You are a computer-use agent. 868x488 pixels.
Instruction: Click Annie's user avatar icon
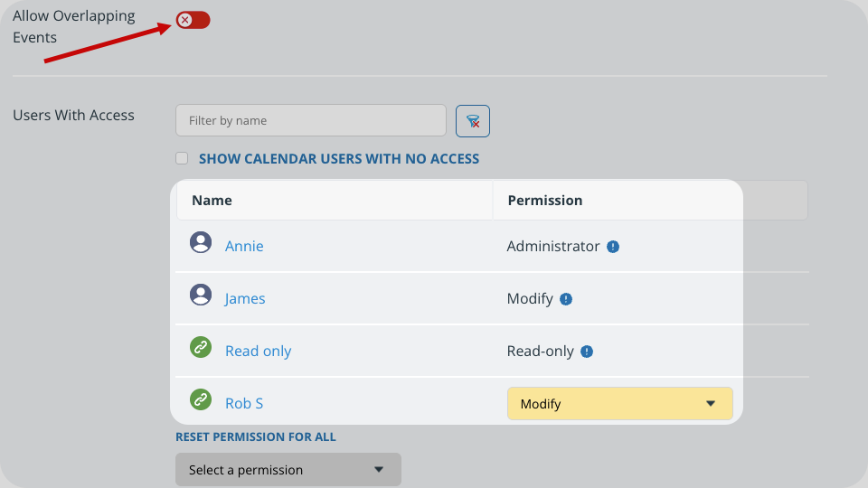click(201, 242)
